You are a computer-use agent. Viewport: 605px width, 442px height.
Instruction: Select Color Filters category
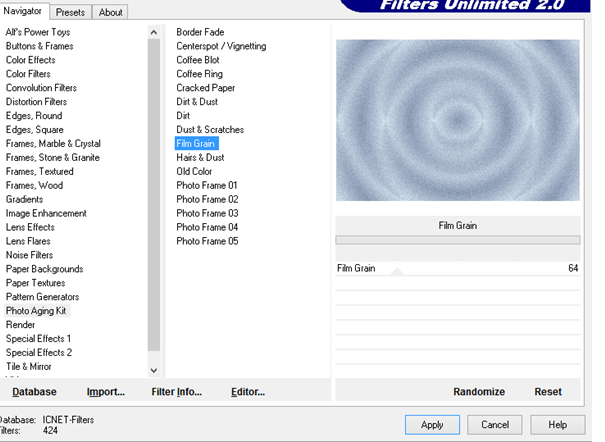click(28, 74)
